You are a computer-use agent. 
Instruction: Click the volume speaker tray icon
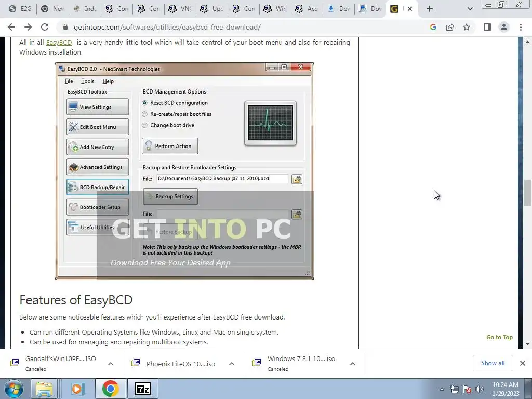click(480, 389)
